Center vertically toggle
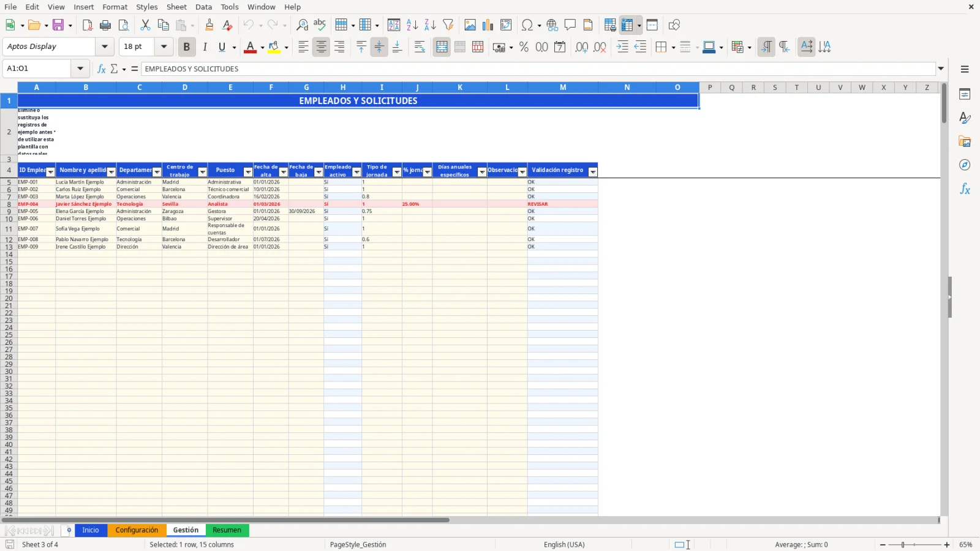 pyautogui.click(x=379, y=47)
